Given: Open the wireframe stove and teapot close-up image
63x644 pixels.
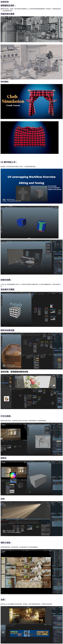Looking at the screenshot, I should click(32, 62).
